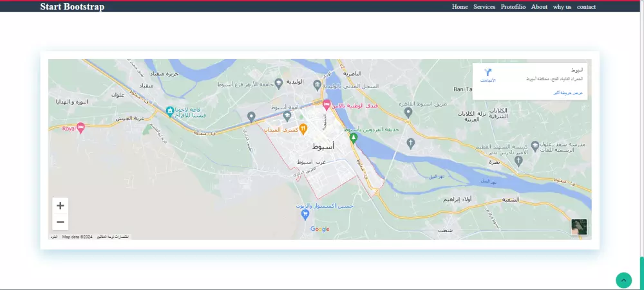Zoom in with the plus button
Screen dimensions: 644x290
[x=61, y=206]
